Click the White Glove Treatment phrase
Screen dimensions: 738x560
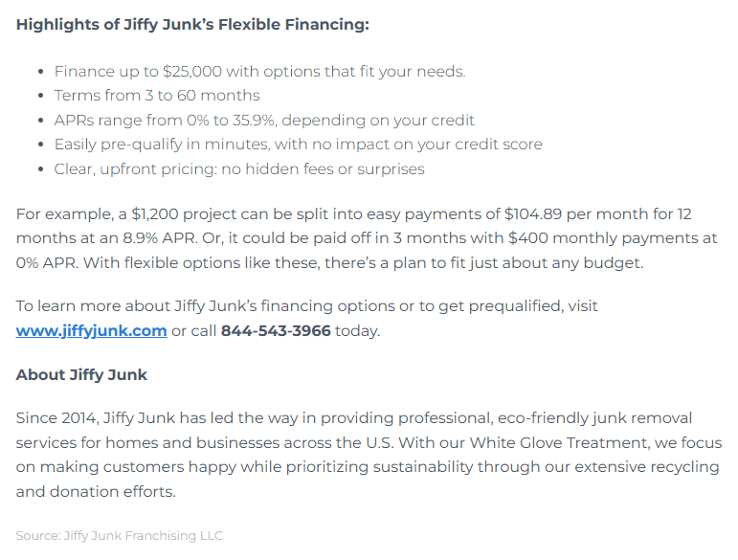tap(559, 443)
